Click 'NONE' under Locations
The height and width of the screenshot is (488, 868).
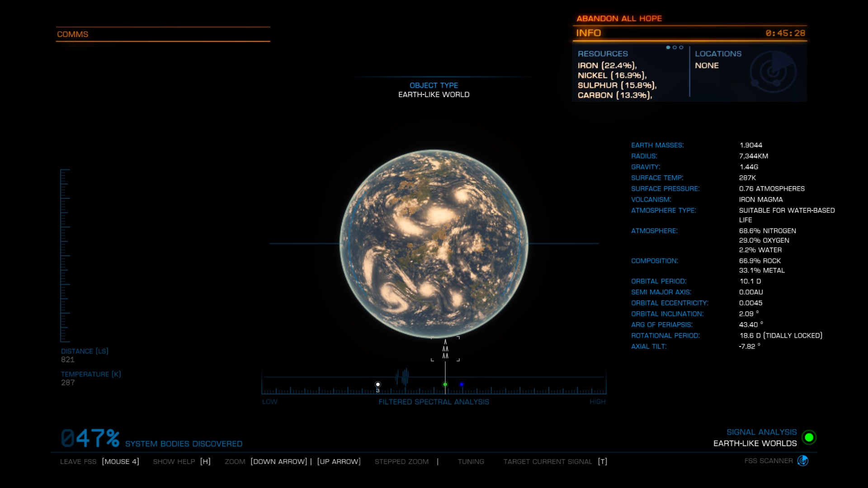coord(707,66)
